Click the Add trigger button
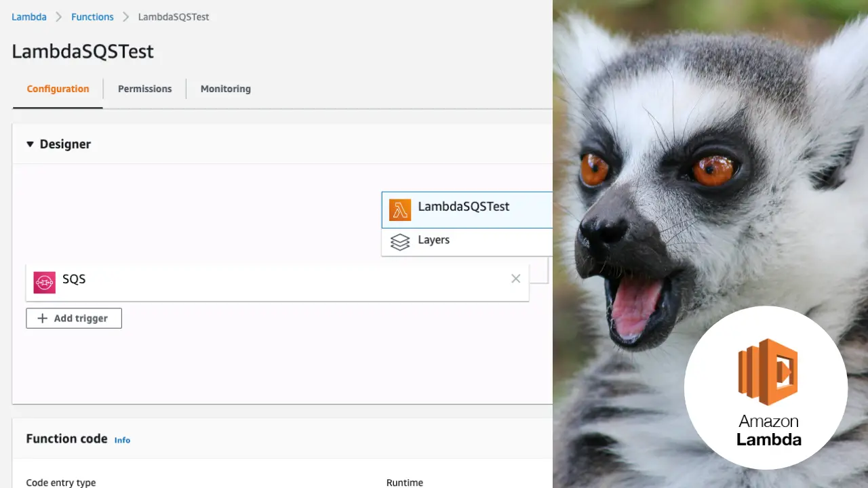This screenshot has width=868, height=488. [x=73, y=318]
